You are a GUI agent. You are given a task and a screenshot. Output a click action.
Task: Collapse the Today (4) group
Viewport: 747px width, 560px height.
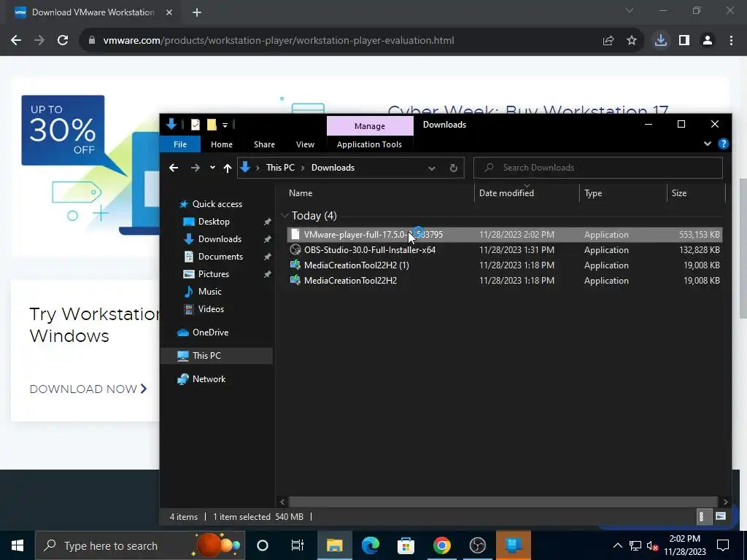[x=285, y=216]
